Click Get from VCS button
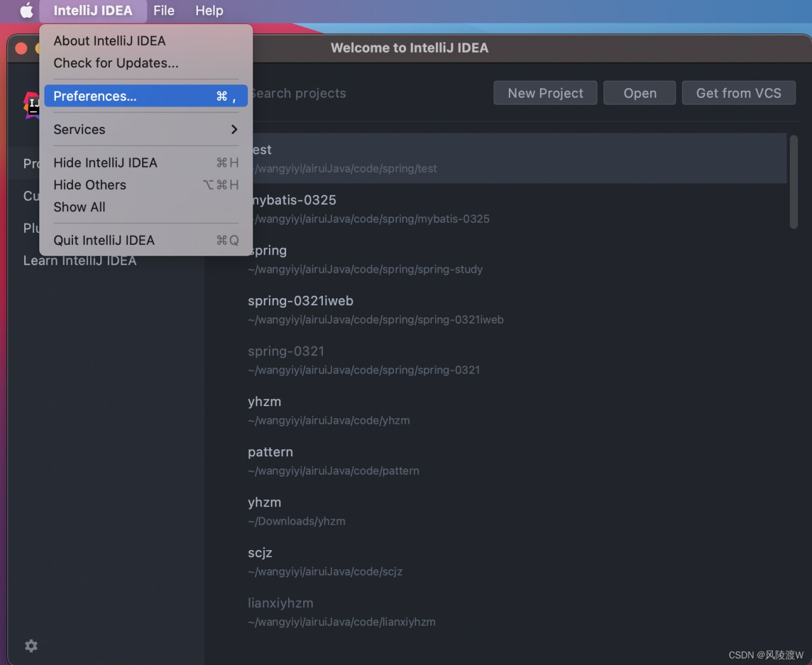This screenshot has height=665, width=812. 738,93
